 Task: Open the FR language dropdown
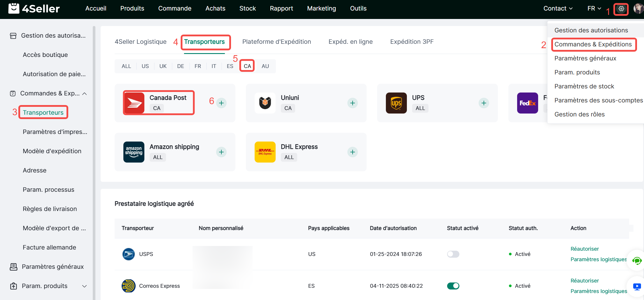[x=594, y=8]
